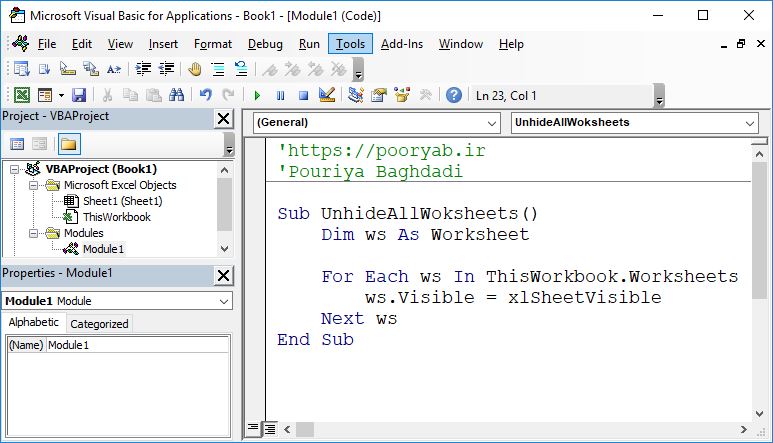Image resolution: width=773 pixels, height=443 pixels.
Task: Toggle Folders view in Project panel
Action: [68, 144]
